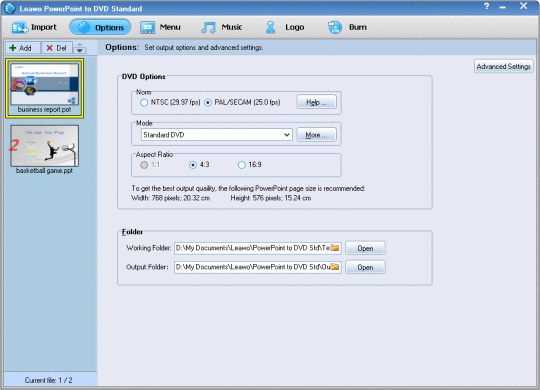Click the Add button label
The height and width of the screenshot is (390, 540).
point(25,48)
